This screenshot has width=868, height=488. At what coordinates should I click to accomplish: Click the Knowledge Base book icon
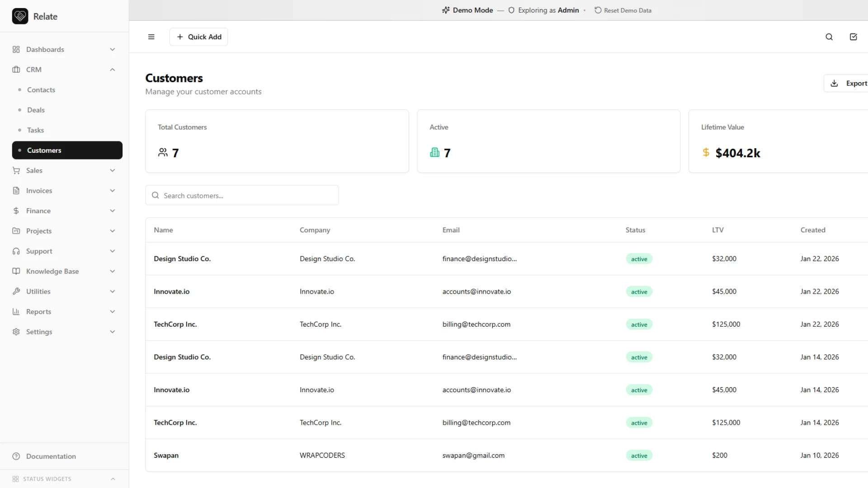[16, 271]
